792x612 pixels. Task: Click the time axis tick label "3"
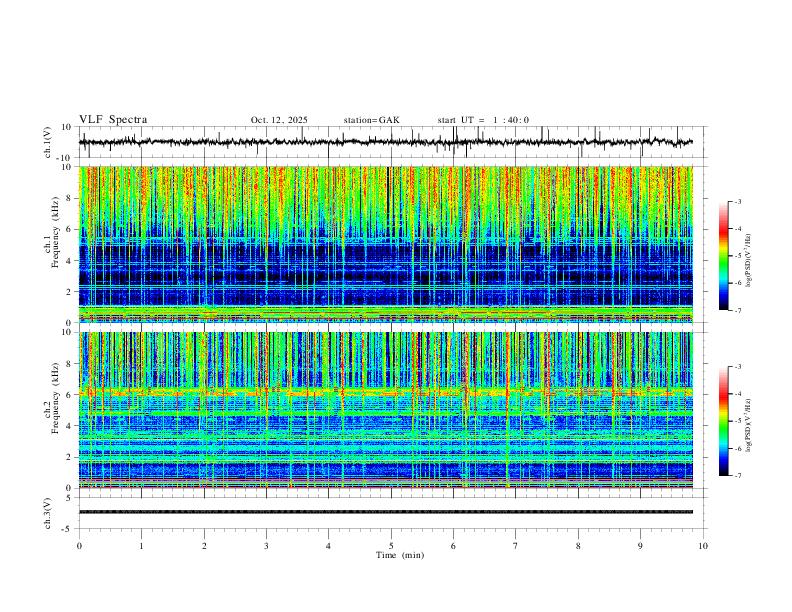pyautogui.click(x=266, y=546)
